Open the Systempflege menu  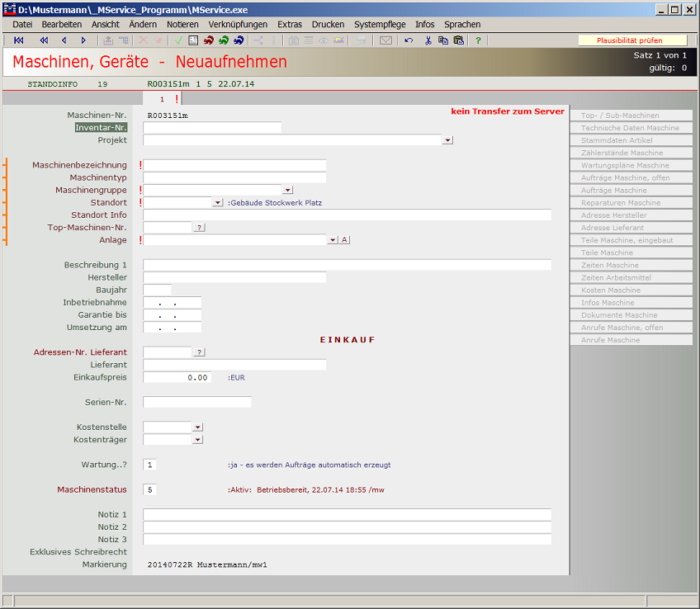[x=380, y=25]
